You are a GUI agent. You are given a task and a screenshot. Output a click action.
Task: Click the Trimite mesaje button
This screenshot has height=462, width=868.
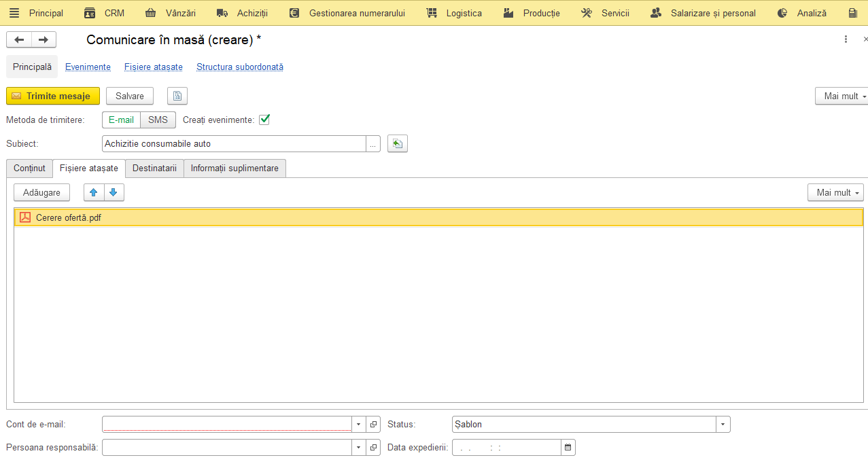tap(53, 96)
